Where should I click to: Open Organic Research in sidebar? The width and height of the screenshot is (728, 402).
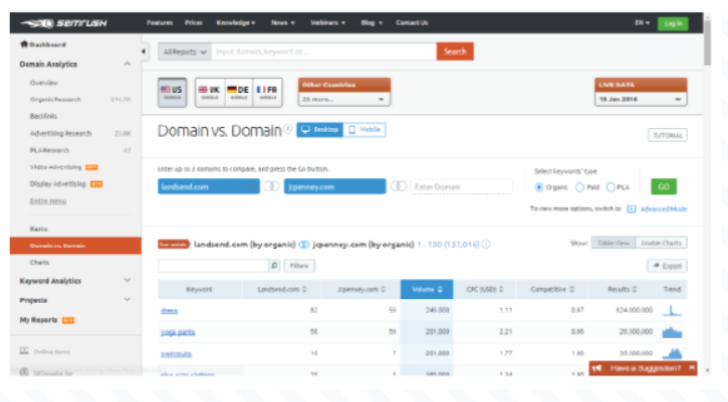tap(55, 99)
